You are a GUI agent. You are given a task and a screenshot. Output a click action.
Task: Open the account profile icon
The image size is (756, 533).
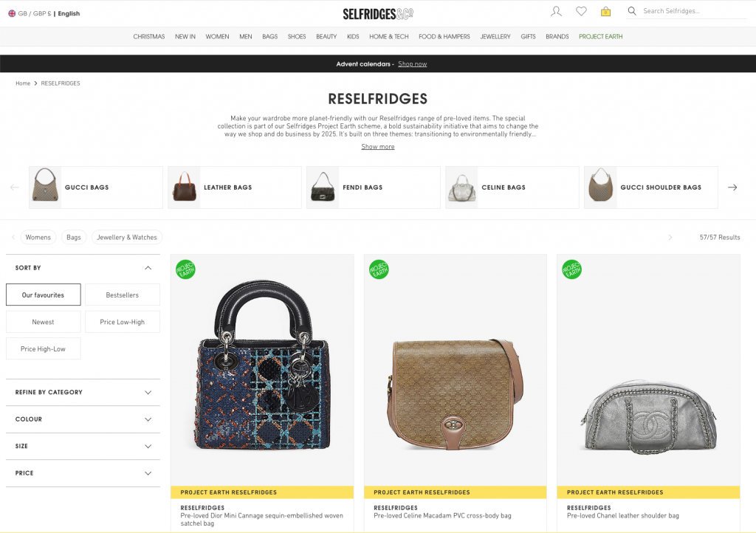coord(556,11)
